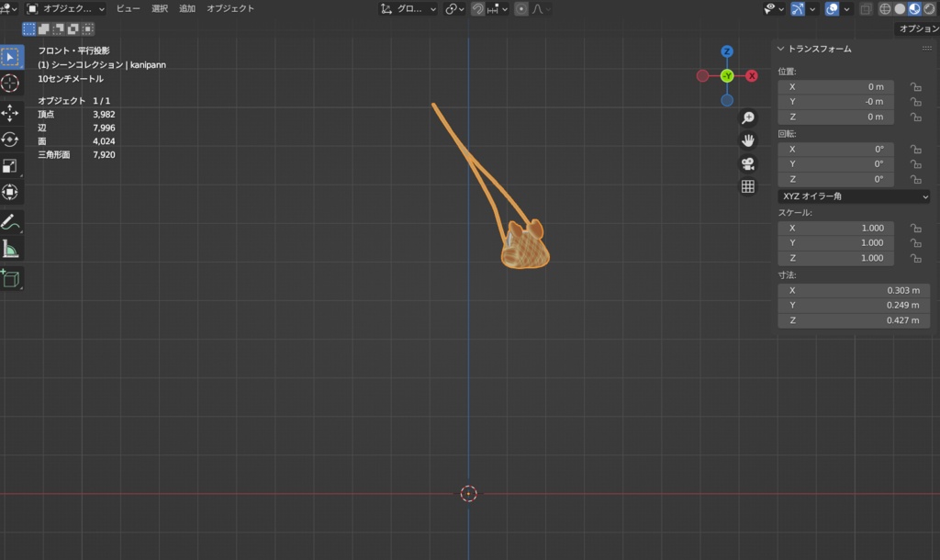The width and height of the screenshot is (940, 560).
Task: Click the negative X gizmo ball
Action: pyautogui.click(x=702, y=76)
